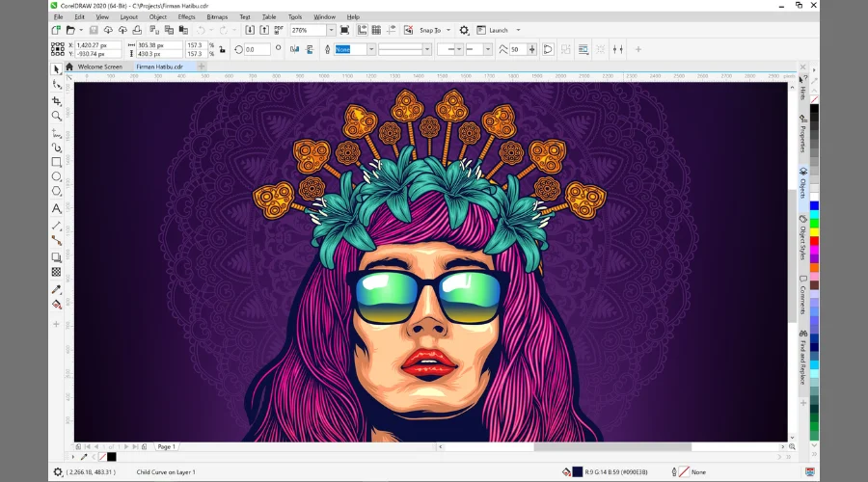Open the Launch dropdown arrow

(x=518, y=30)
